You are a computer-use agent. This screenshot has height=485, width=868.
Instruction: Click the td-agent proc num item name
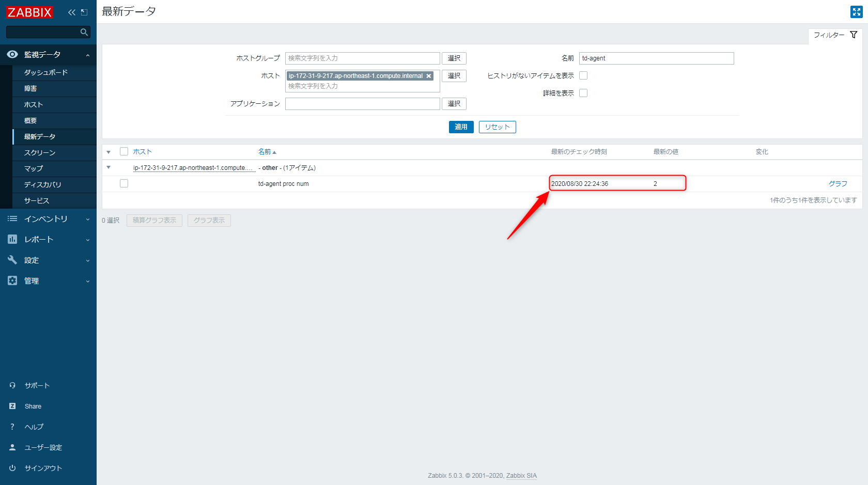284,184
